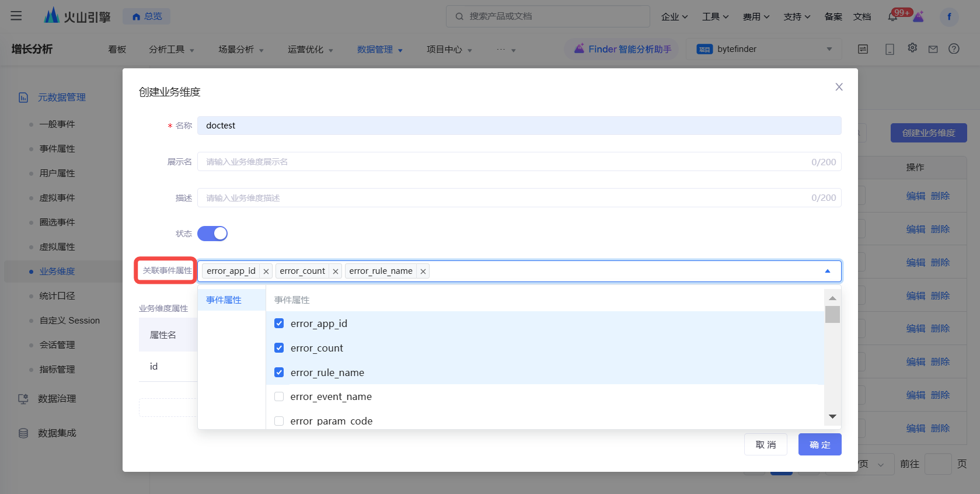
Task: Open the 文档 top menu item
Action: 862,16
